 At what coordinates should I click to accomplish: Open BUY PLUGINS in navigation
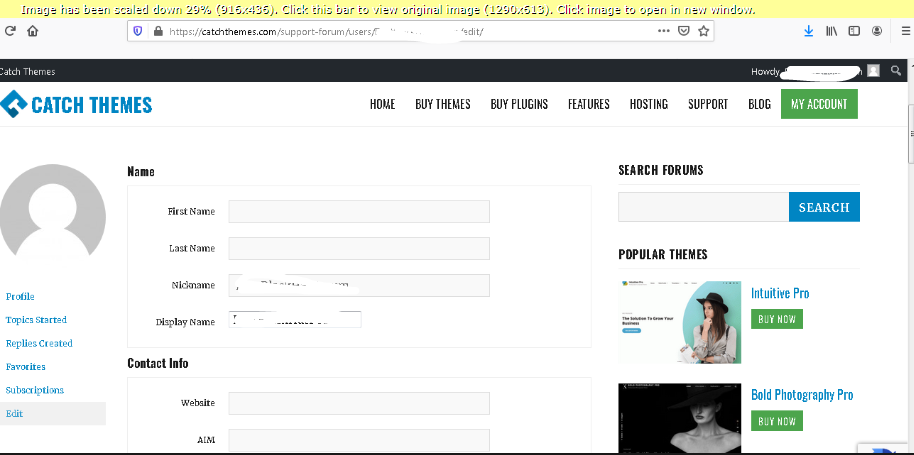pyautogui.click(x=519, y=104)
